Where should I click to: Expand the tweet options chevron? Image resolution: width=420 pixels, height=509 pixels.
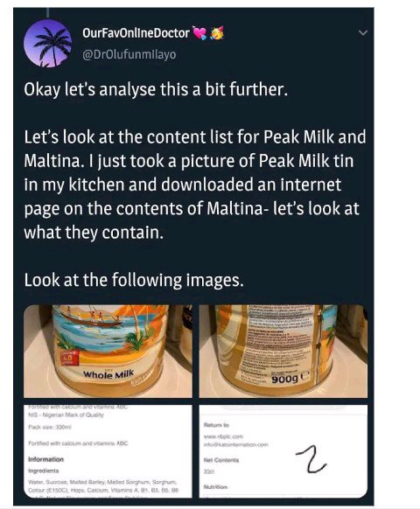coord(363,32)
